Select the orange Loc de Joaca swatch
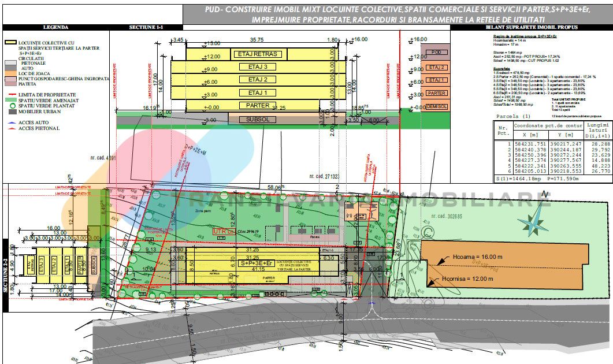This screenshot has height=364, width=613. coord(10,74)
